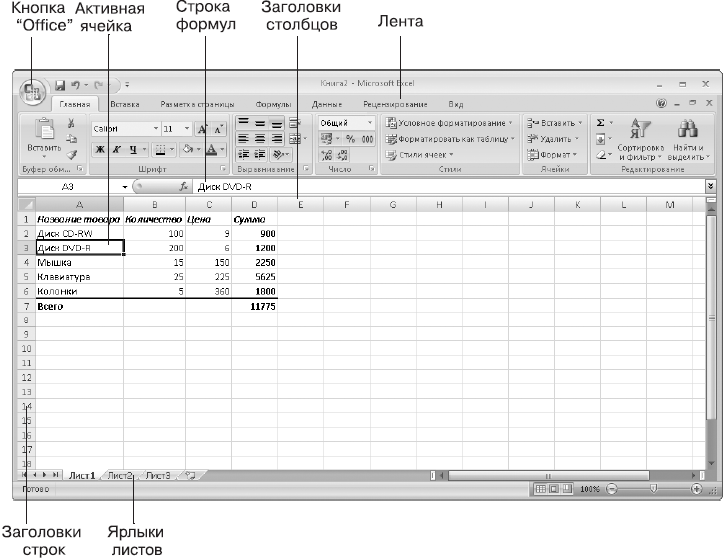The image size is (723, 560).
Task: Click the insert function fx icon
Action: [x=184, y=186]
